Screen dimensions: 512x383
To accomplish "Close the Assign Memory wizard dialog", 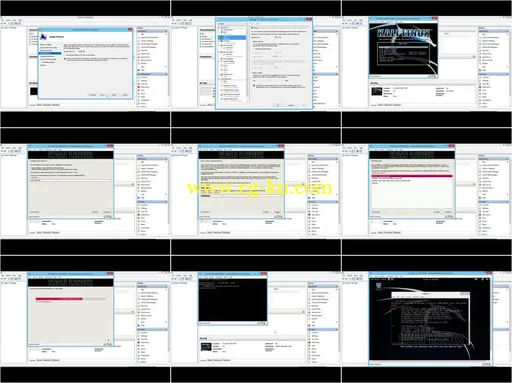I will (130, 30).
